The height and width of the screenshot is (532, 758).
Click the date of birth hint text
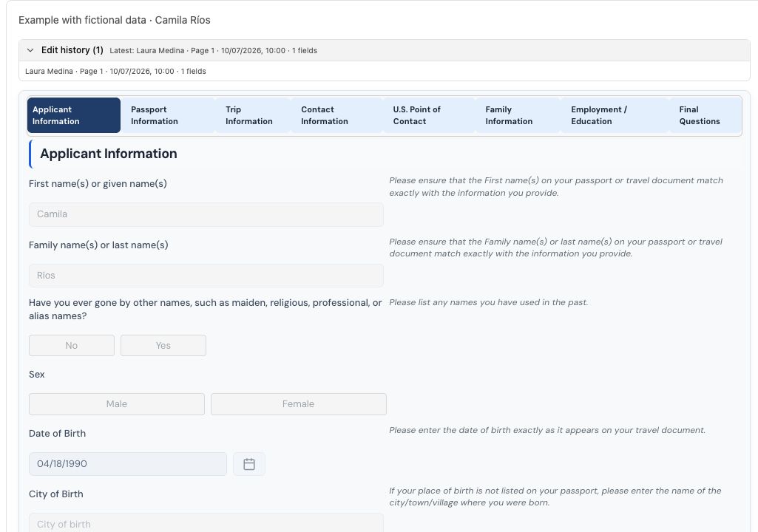(547, 430)
